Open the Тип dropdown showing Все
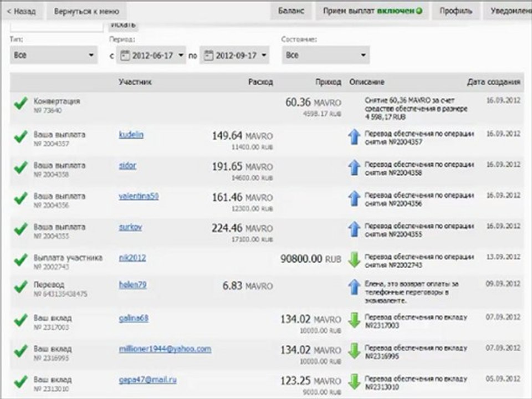This screenshot has width=532, height=399. pos(54,55)
